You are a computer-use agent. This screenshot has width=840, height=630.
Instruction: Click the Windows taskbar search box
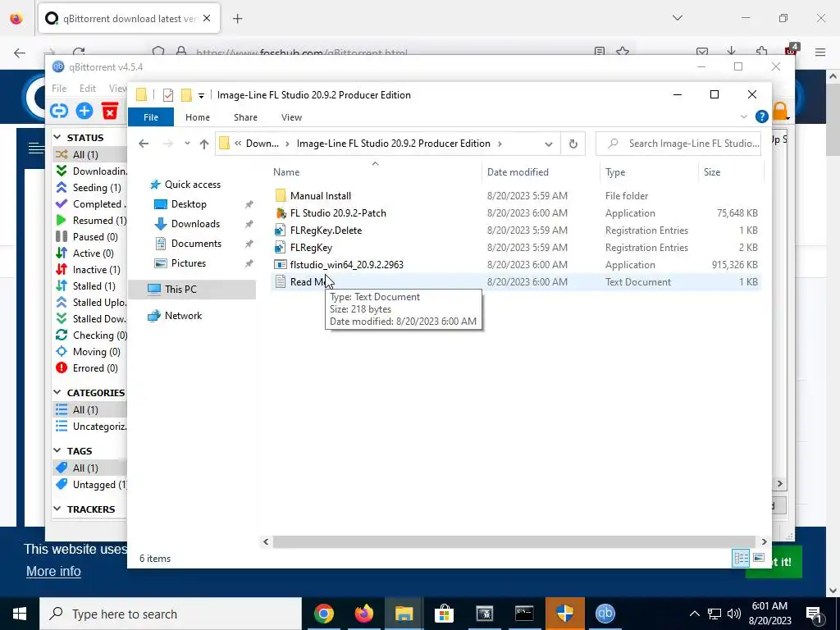coord(171,614)
